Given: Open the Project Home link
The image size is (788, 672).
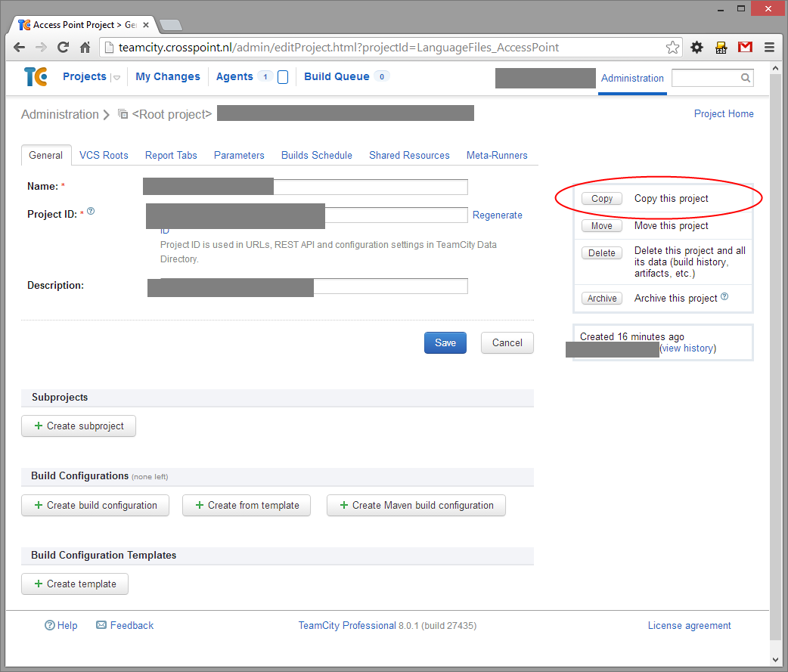Looking at the screenshot, I should pos(724,113).
